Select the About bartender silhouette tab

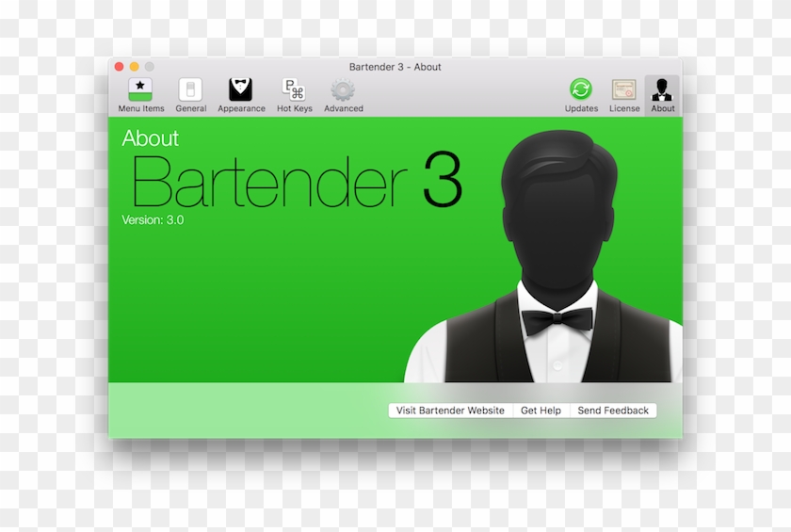(x=662, y=95)
